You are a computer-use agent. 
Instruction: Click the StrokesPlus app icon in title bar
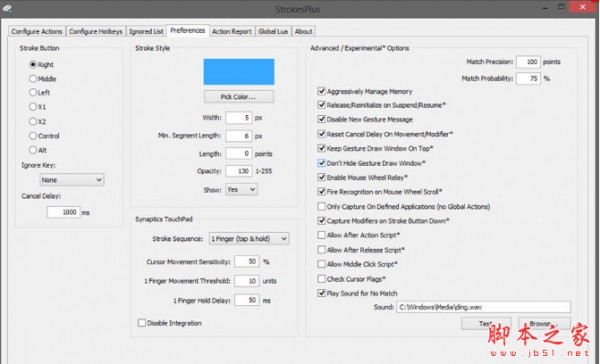(x=7, y=8)
